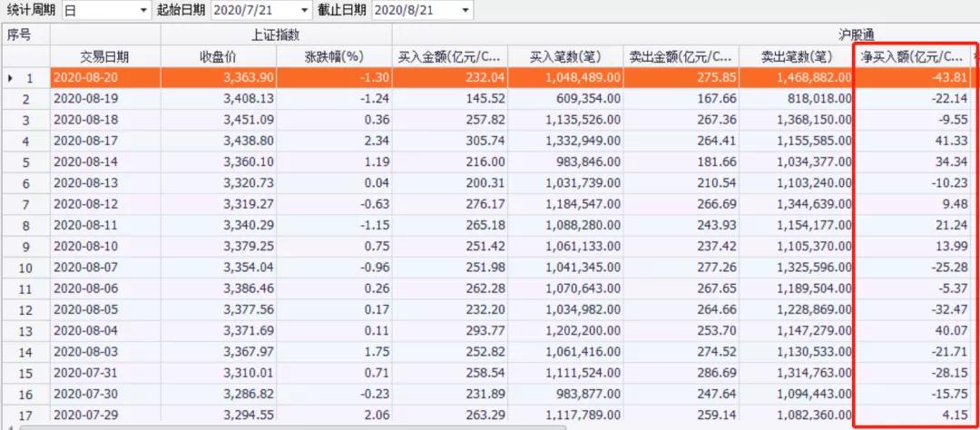Select the row dated 2020-08-17
Image resolution: width=980 pixels, height=430 pixels.
490,141
